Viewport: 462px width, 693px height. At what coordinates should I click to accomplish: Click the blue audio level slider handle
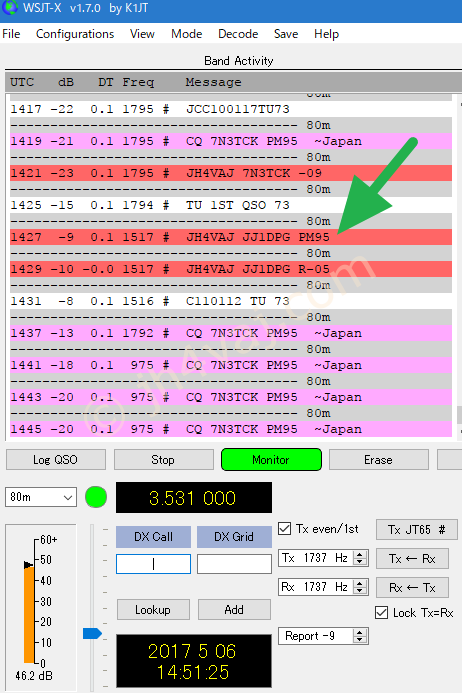point(92,633)
